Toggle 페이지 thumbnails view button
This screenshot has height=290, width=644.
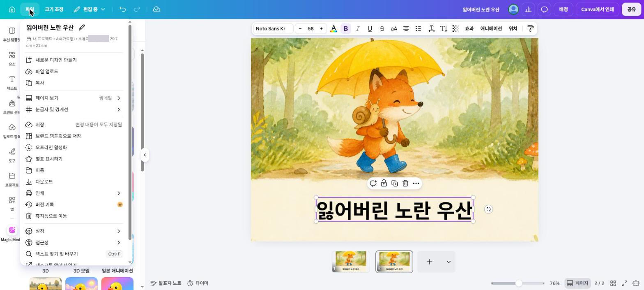[x=577, y=283]
